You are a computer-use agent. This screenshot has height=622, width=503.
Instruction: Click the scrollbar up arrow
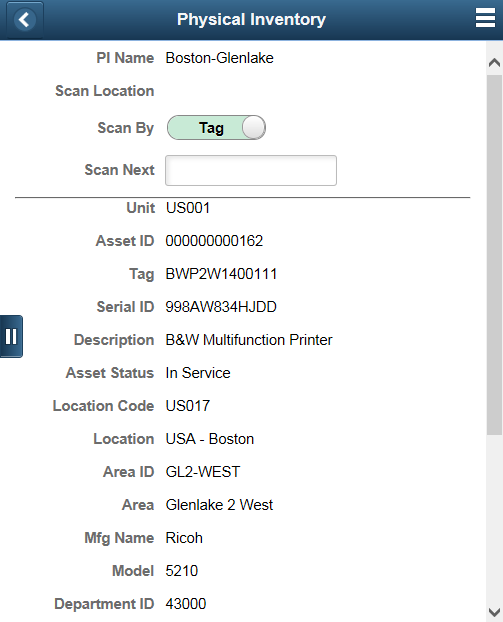[494, 62]
